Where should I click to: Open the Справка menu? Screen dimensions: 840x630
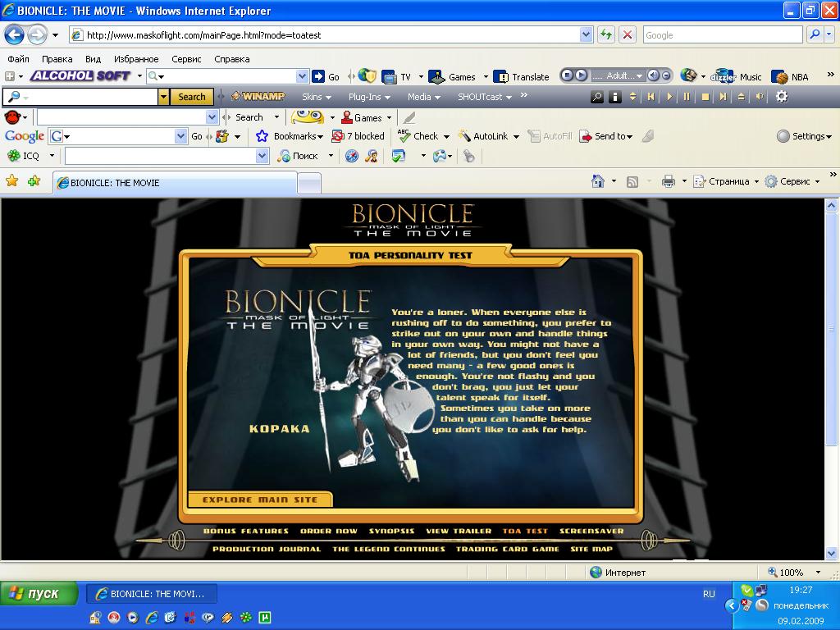(x=231, y=59)
